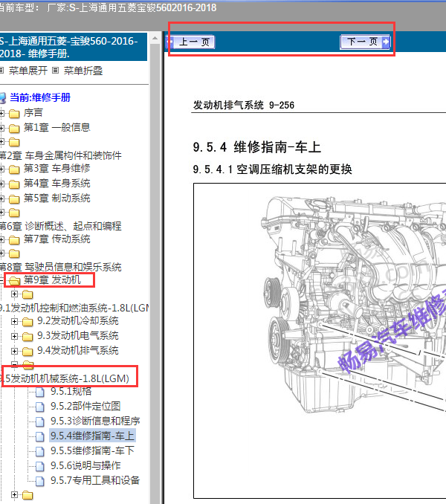Click folder icon of 9.3发动机电气系统
The height and width of the screenshot is (504, 446).
(28, 336)
